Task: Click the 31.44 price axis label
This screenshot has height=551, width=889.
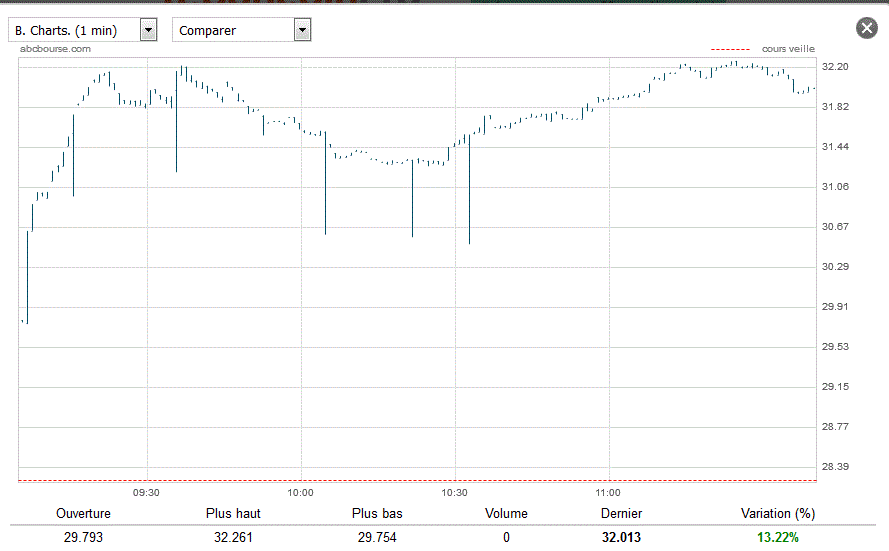Action: [835, 147]
